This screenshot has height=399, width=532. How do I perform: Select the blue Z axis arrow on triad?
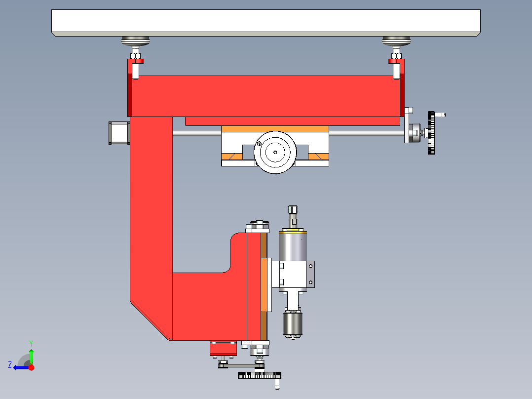pos(20,367)
